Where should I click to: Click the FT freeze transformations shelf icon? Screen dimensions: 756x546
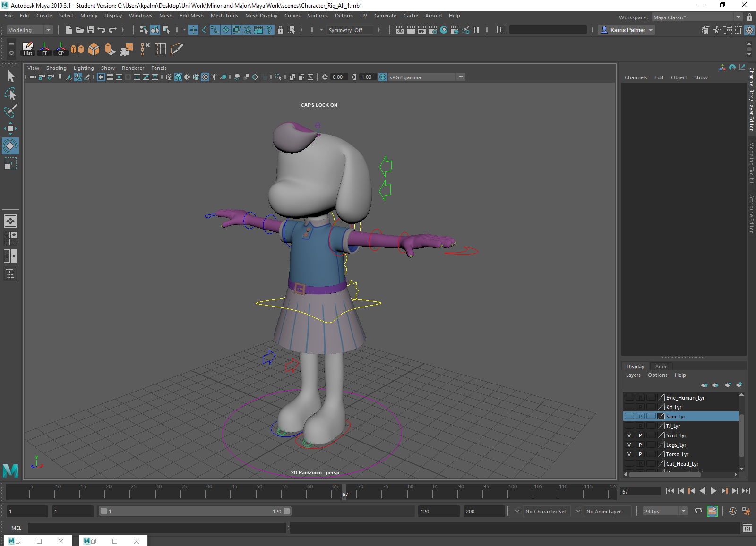[x=44, y=49]
